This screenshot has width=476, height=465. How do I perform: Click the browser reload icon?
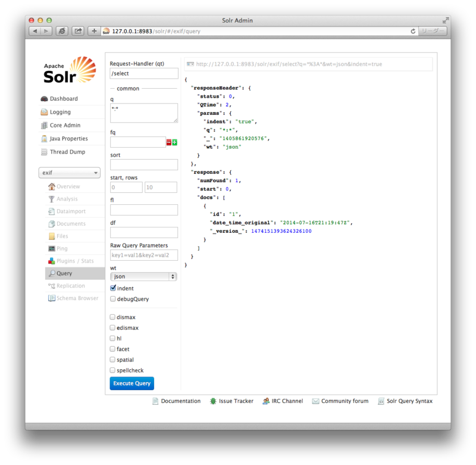(413, 32)
